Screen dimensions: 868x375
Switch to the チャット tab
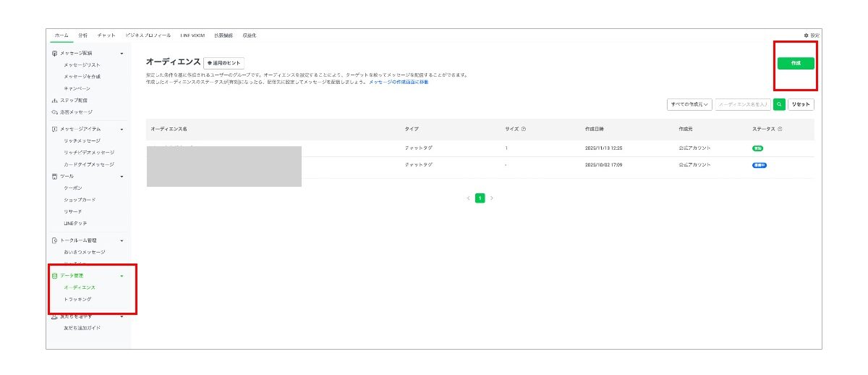106,35
